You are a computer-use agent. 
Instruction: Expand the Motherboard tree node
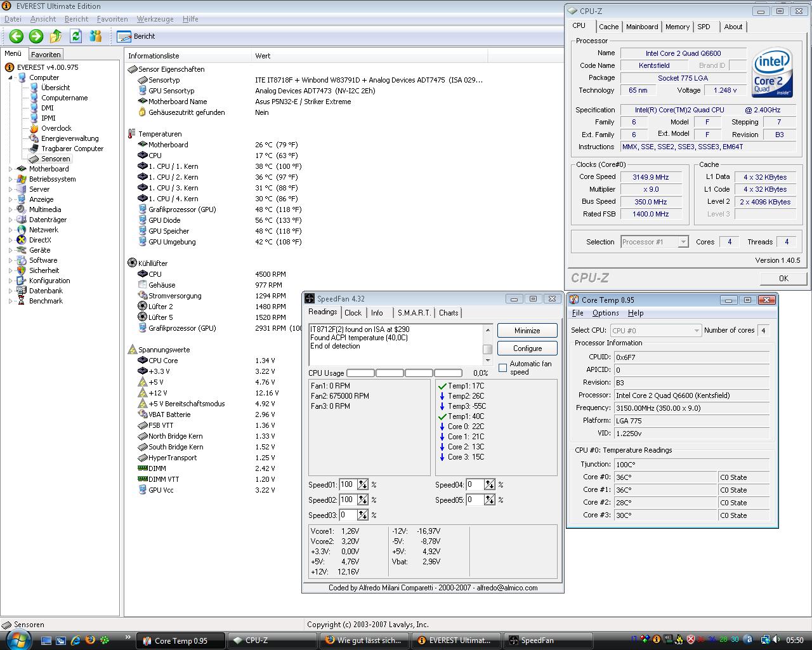coord(11,169)
